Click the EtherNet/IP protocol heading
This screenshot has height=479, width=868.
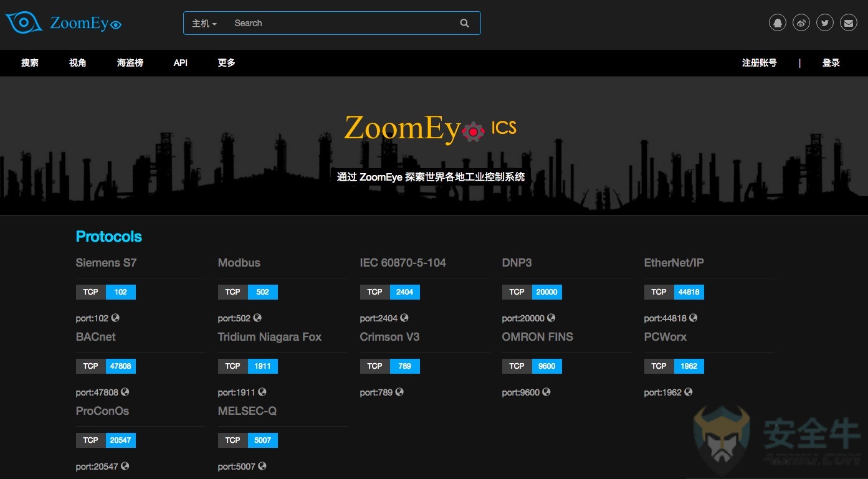674,263
